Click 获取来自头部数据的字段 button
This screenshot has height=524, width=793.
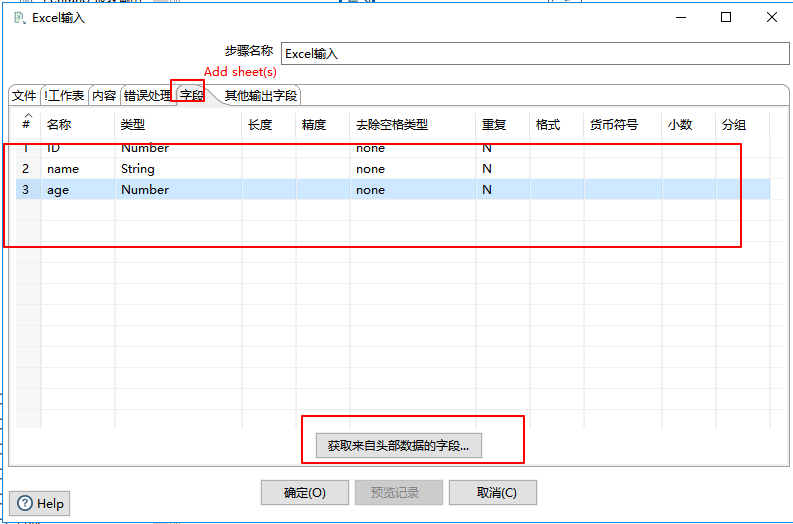(x=399, y=446)
